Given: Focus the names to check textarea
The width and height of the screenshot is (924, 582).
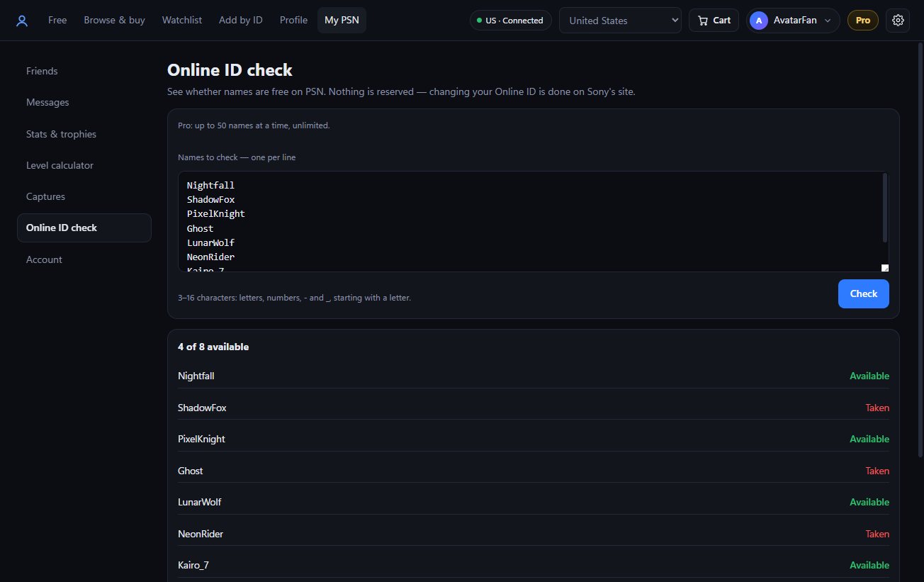Looking at the screenshot, I should point(533,221).
